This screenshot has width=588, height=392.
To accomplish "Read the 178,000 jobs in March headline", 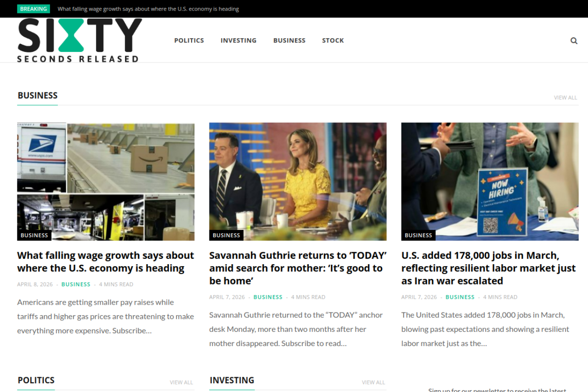I will click(488, 268).
